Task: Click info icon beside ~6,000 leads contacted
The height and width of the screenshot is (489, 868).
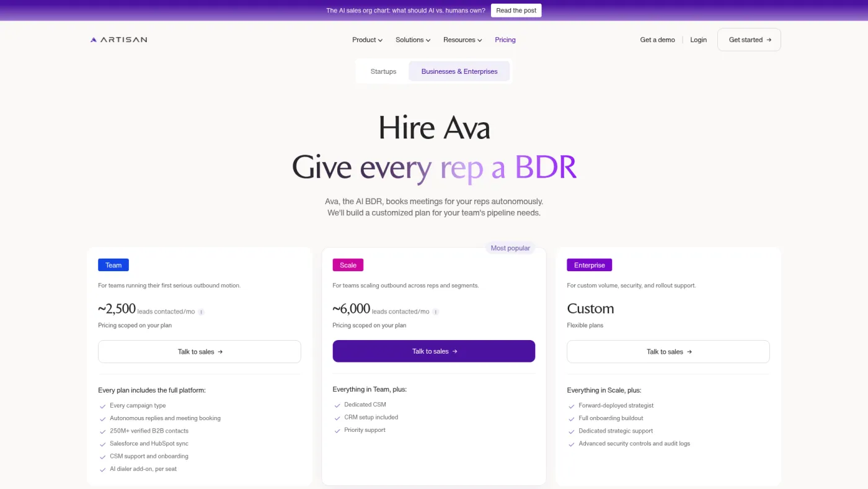Action: coord(436,312)
